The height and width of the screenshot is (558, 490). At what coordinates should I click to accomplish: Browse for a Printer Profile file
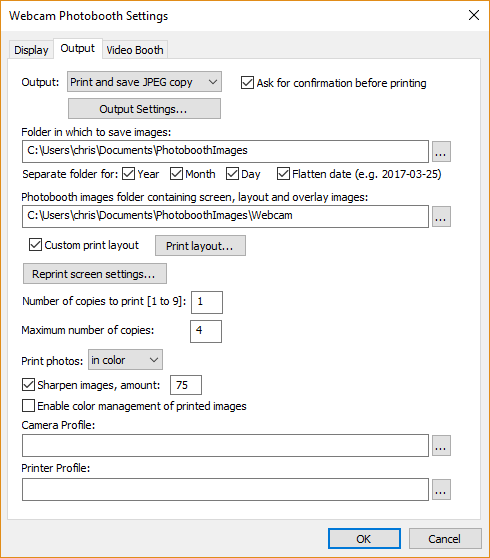(441, 490)
